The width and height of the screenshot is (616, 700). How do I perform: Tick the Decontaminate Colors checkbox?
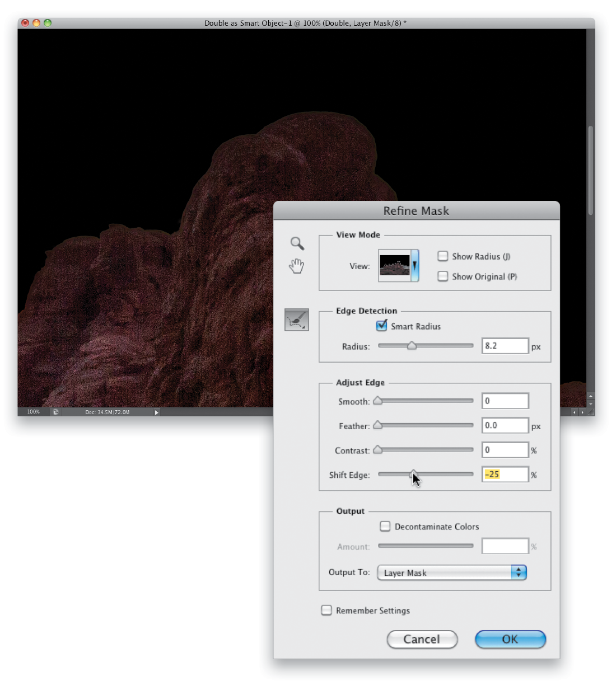[x=385, y=526]
